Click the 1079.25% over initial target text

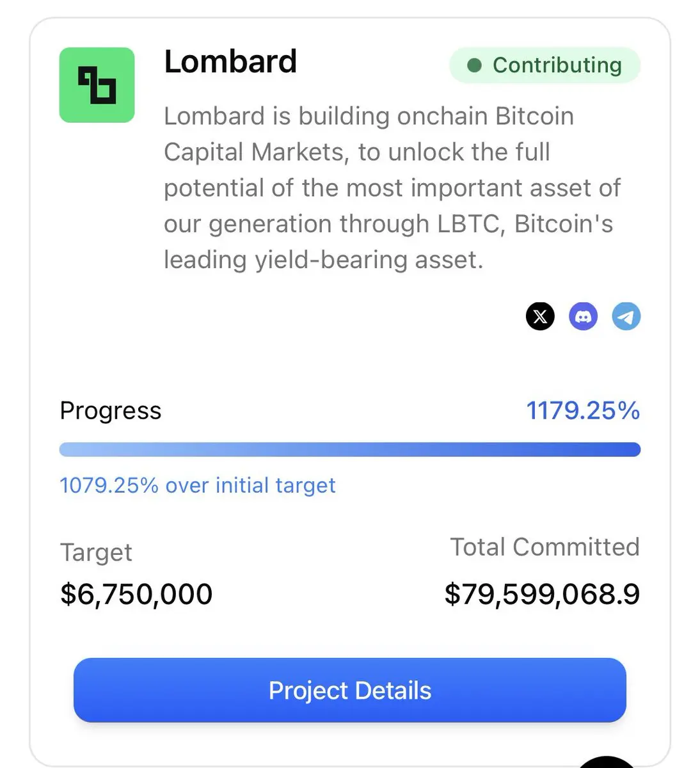(x=197, y=485)
